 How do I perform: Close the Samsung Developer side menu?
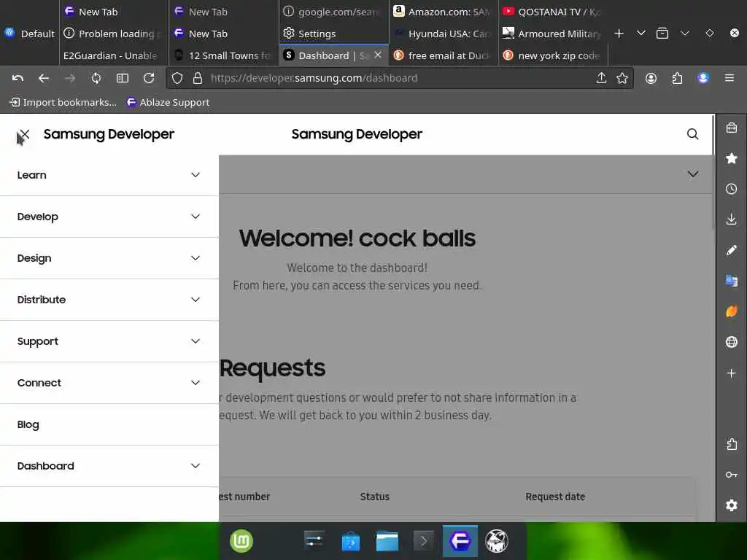[24, 134]
